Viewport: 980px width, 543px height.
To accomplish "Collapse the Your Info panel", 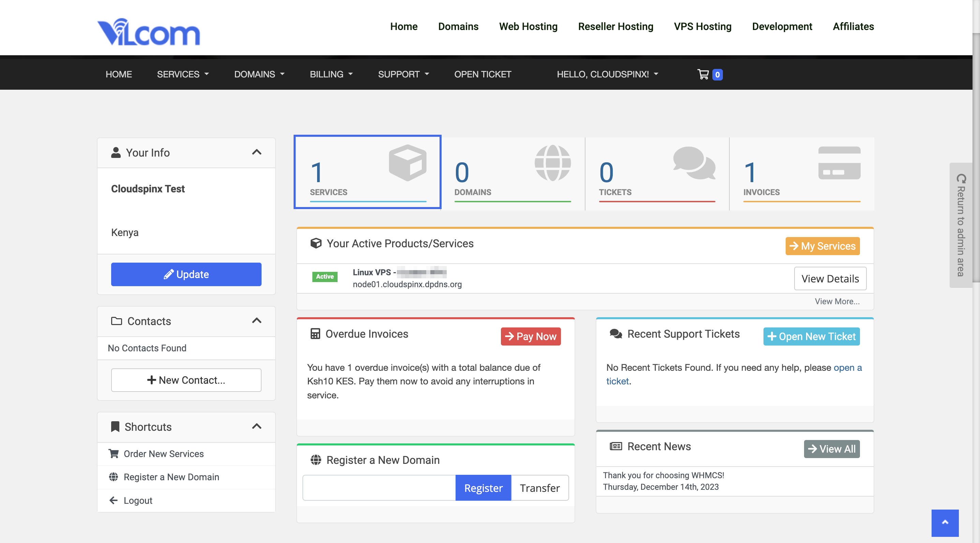I will click(257, 152).
